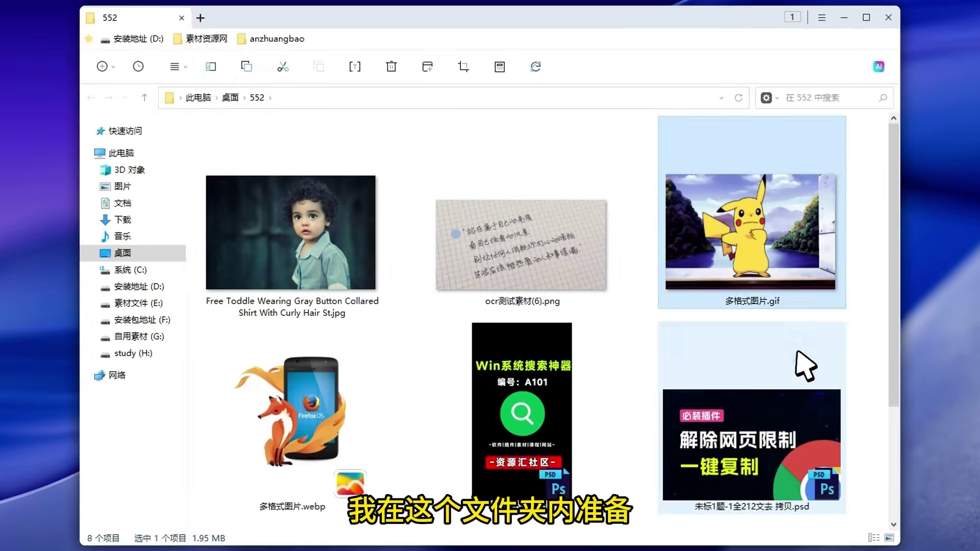Navigate to 桌面 in the breadcrumb path

click(230, 97)
